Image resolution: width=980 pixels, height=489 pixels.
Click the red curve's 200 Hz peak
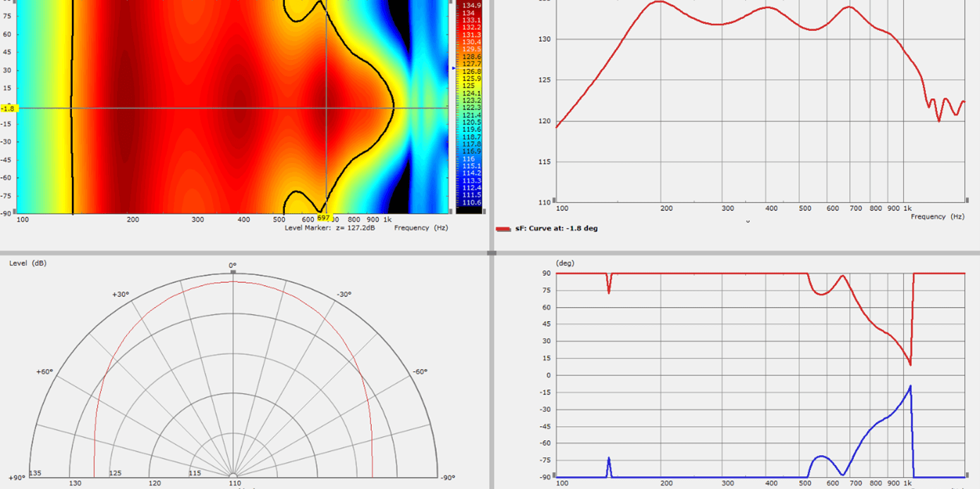pos(658,1)
